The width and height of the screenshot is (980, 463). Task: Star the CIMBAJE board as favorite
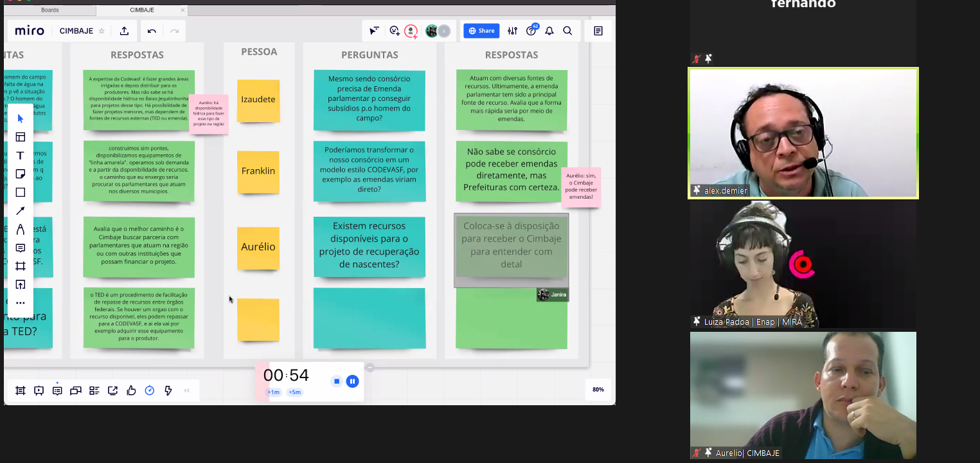click(102, 31)
